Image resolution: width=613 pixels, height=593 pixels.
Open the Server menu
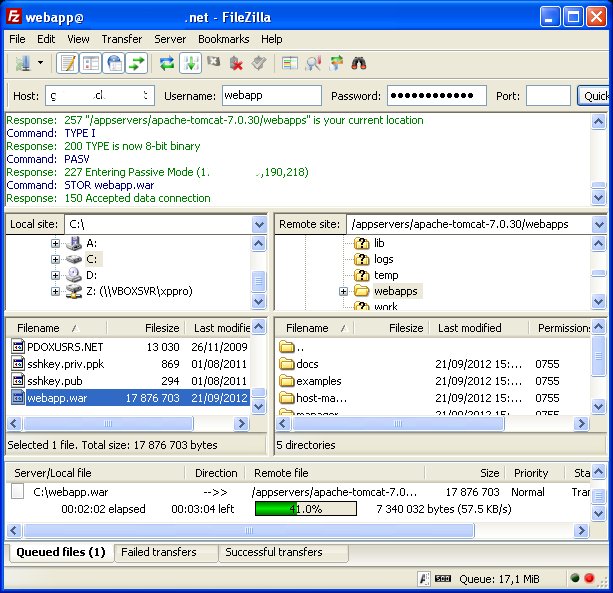click(x=170, y=39)
